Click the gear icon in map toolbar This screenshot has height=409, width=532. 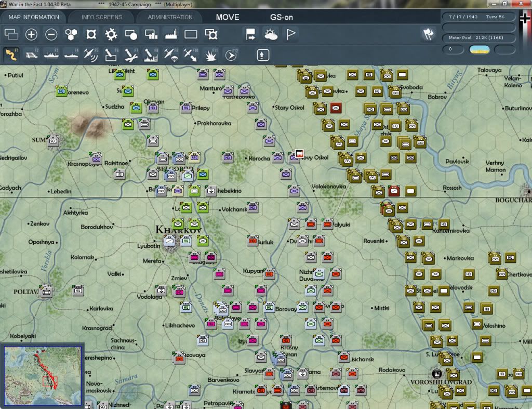[x=111, y=34]
